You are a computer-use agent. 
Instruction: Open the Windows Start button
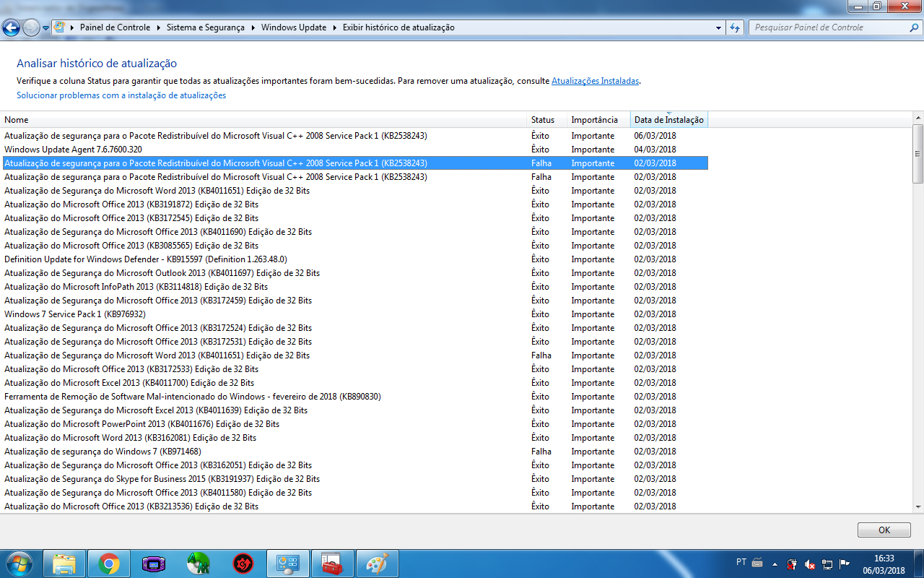click(19, 564)
